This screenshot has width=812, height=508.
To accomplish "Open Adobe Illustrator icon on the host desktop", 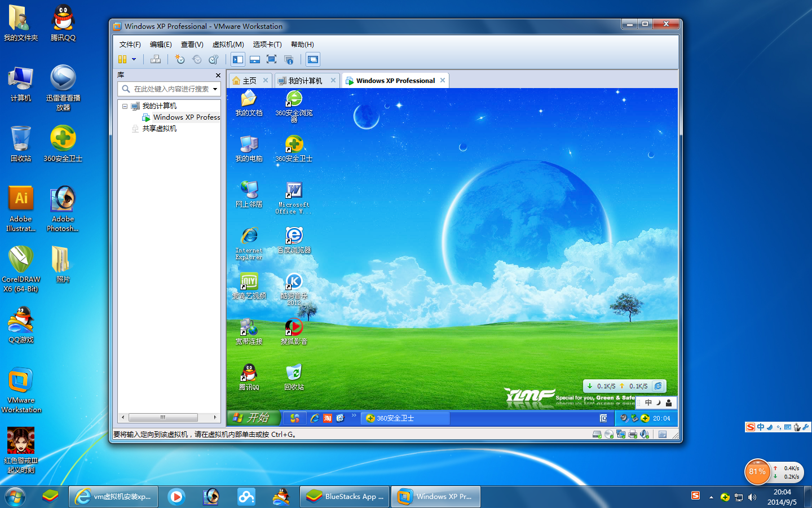I will pyautogui.click(x=21, y=208).
